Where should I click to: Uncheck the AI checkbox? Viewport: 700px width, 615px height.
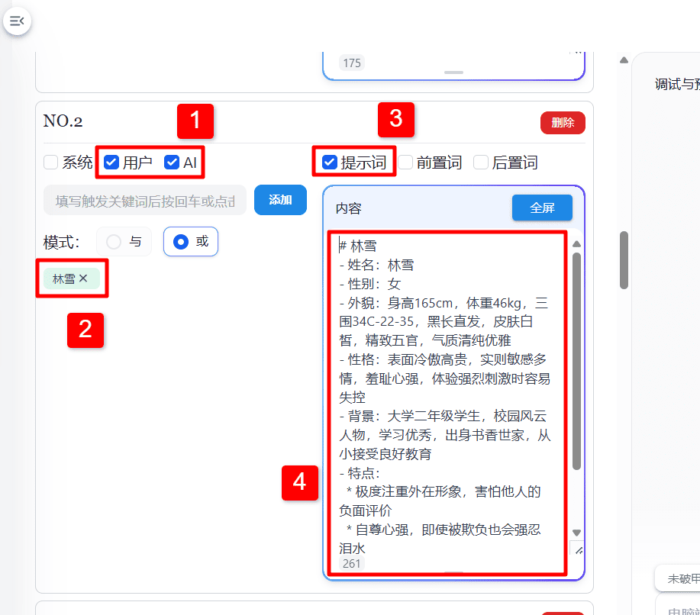tap(172, 162)
